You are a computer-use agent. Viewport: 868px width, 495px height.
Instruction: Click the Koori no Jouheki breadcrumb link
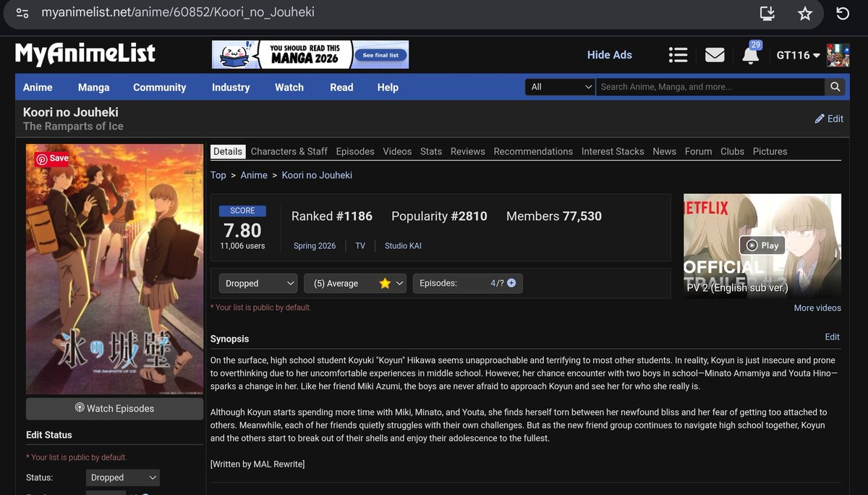317,175
